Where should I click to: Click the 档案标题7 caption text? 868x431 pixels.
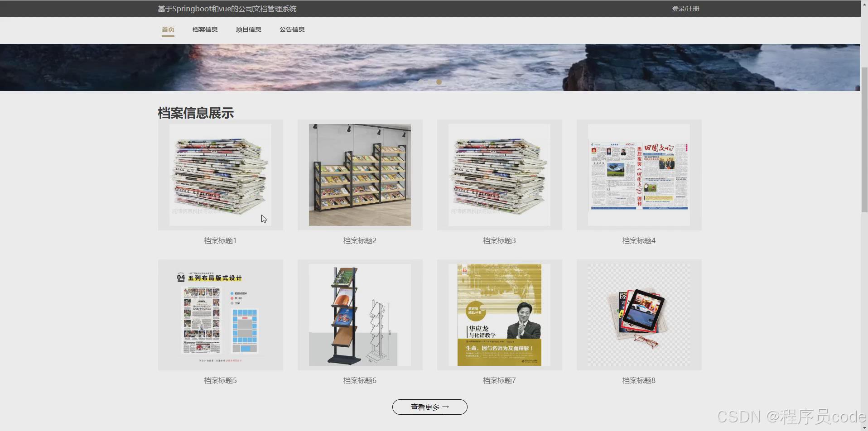coord(499,380)
